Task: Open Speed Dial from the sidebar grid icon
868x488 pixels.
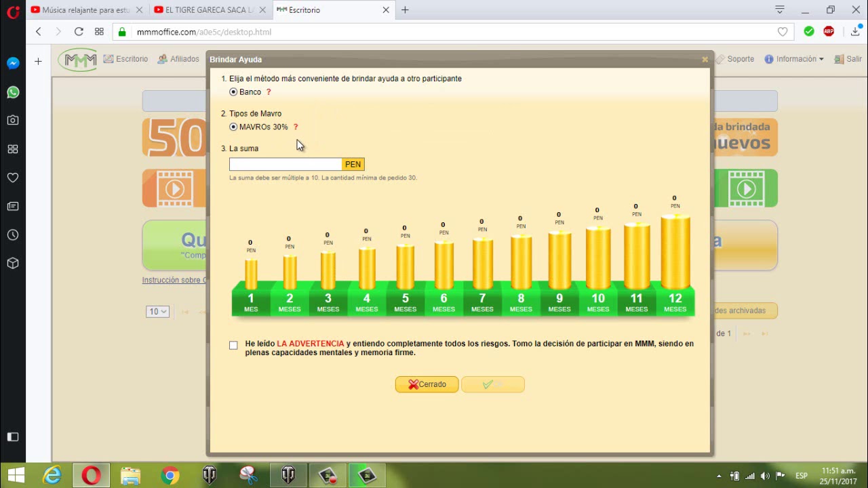Action: [13, 149]
